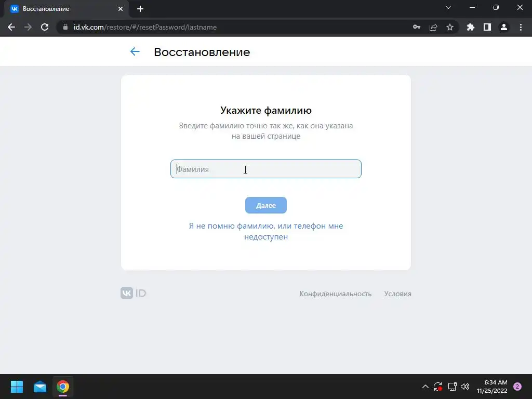Open the password key icon in address bar
This screenshot has width=532, height=399.
(417, 27)
